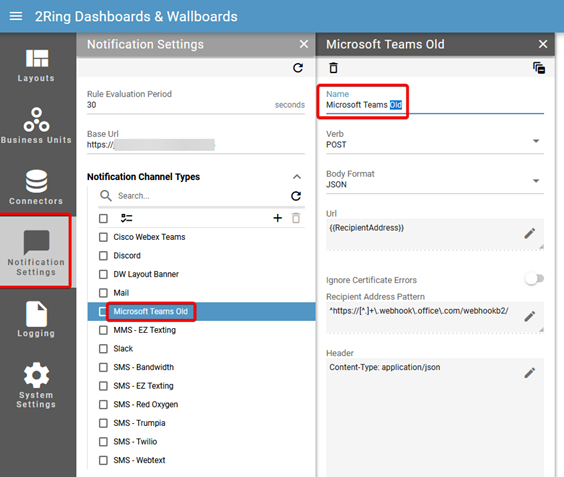Select the SMS - Trumpia row

[x=201, y=423]
